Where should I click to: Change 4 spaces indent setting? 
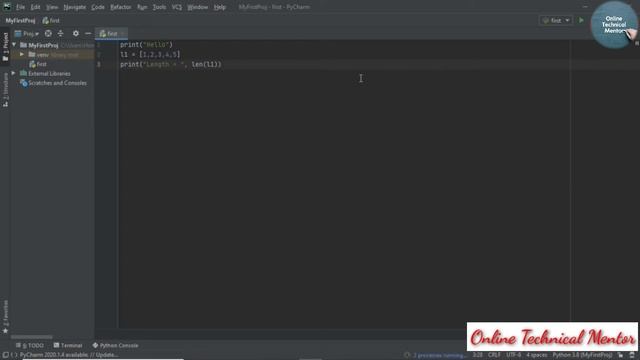coord(536,355)
